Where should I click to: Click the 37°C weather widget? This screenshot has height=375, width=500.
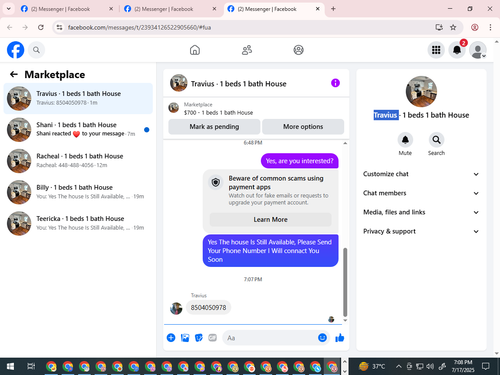pos(372,367)
